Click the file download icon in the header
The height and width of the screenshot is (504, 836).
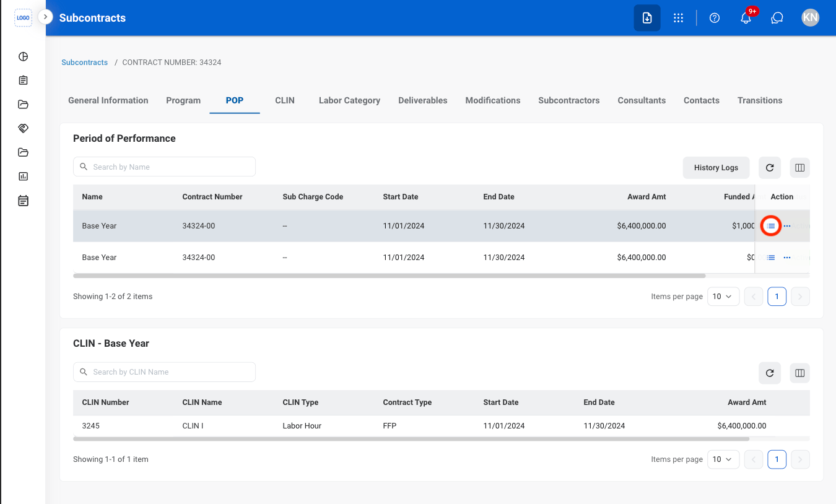[647, 18]
